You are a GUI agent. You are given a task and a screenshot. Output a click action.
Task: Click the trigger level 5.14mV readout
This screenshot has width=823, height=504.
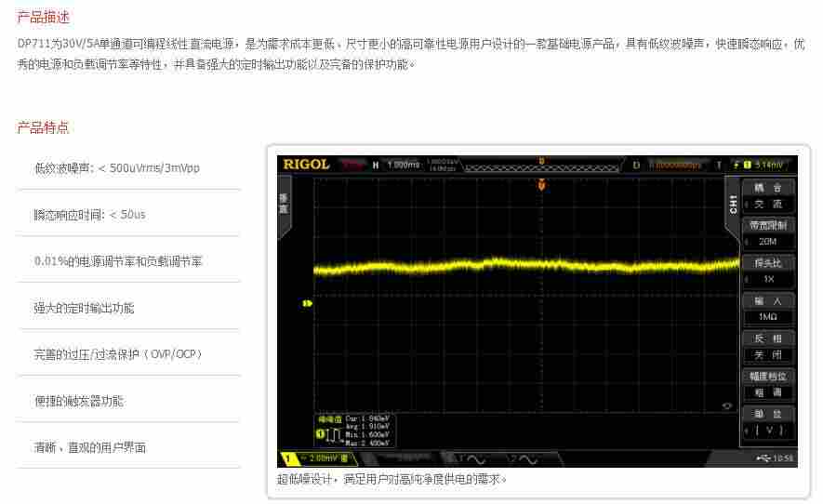click(x=767, y=165)
